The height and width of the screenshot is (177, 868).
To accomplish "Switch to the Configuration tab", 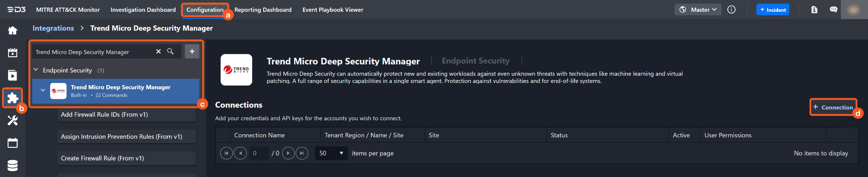I will 205,10.
